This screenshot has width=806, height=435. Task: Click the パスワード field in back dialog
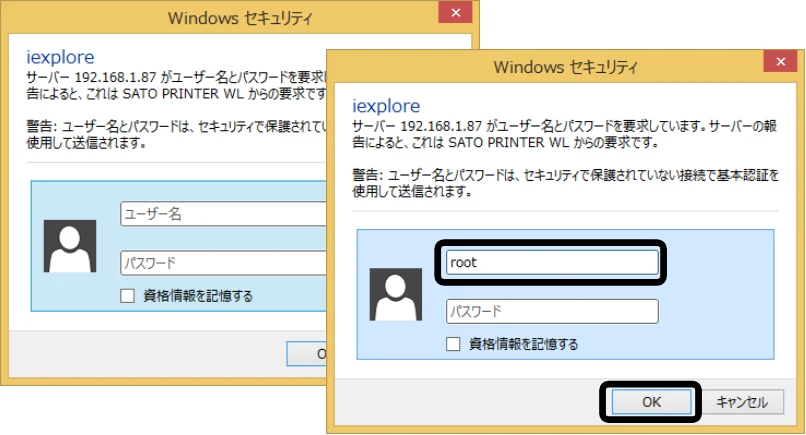point(224,263)
